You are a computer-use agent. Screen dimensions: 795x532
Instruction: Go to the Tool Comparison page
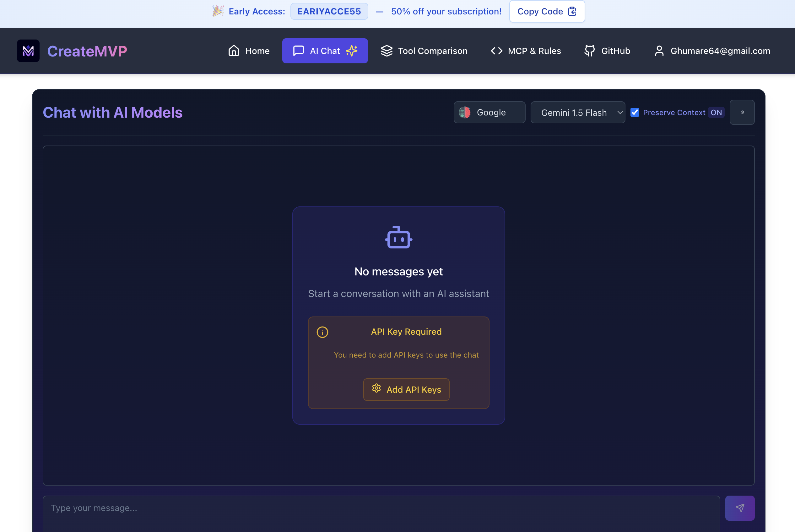click(424, 51)
